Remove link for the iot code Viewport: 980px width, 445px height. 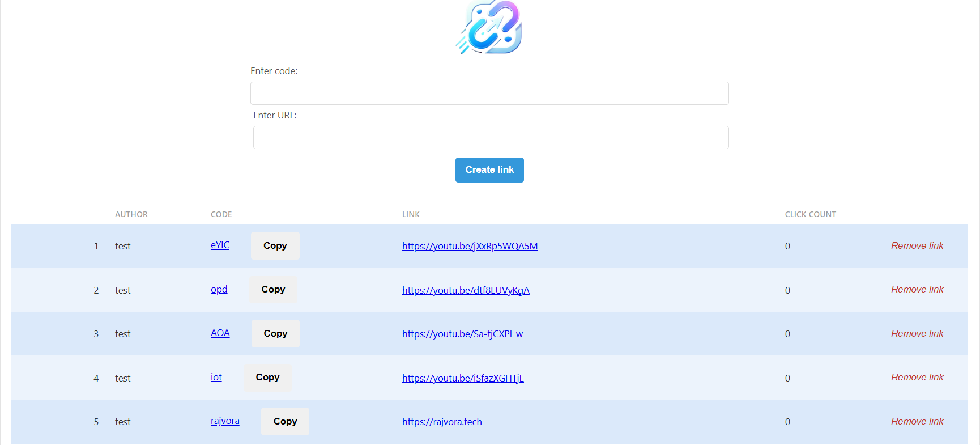tap(917, 378)
